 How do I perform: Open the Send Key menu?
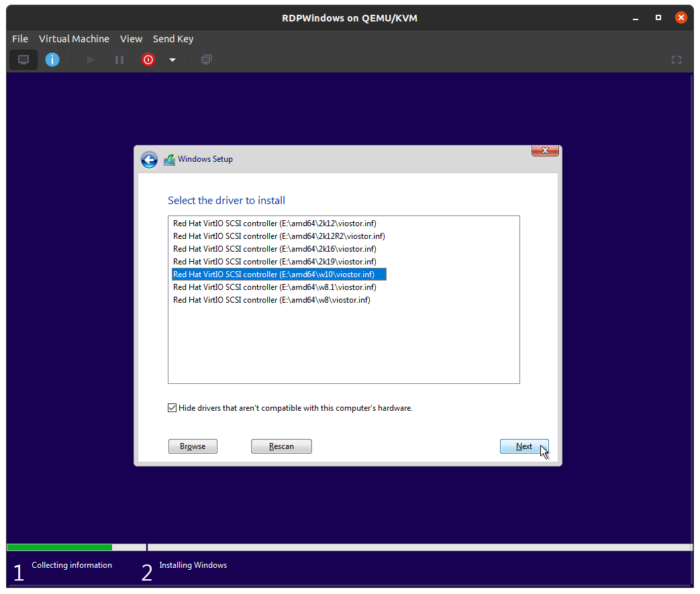173,39
